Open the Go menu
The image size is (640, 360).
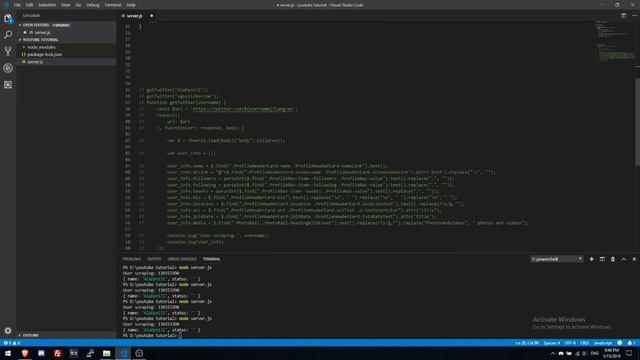(78, 5)
